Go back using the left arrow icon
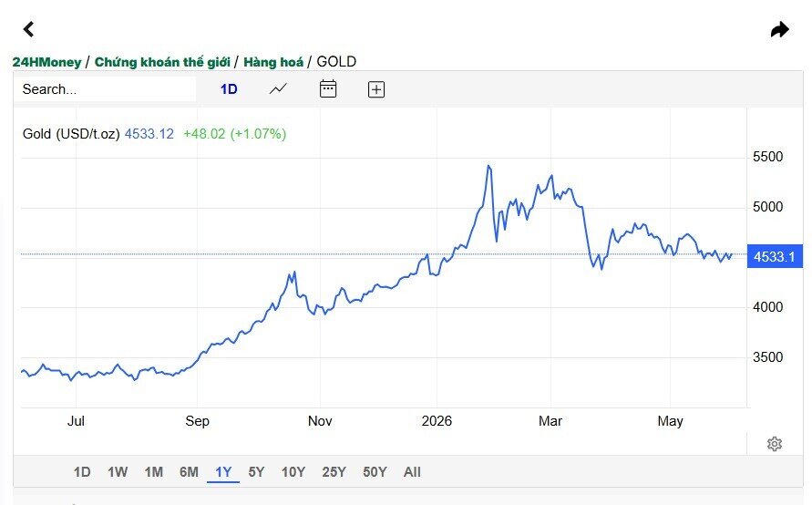This screenshot has height=505, width=812. click(x=29, y=29)
